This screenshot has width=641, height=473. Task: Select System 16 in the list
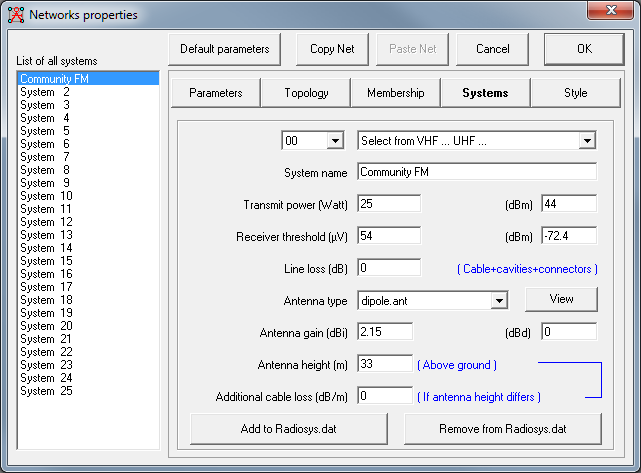point(88,274)
